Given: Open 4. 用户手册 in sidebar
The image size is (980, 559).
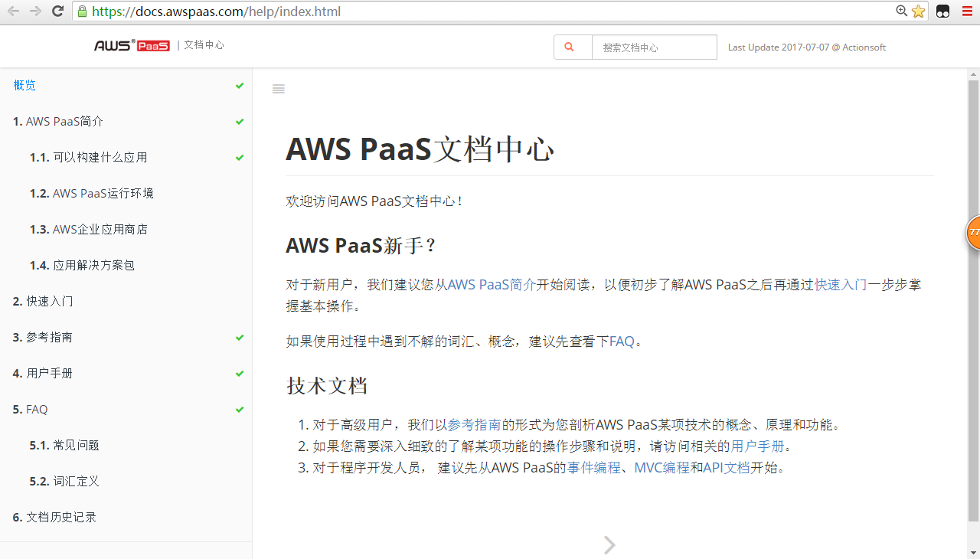Looking at the screenshot, I should [x=43, y=373].
